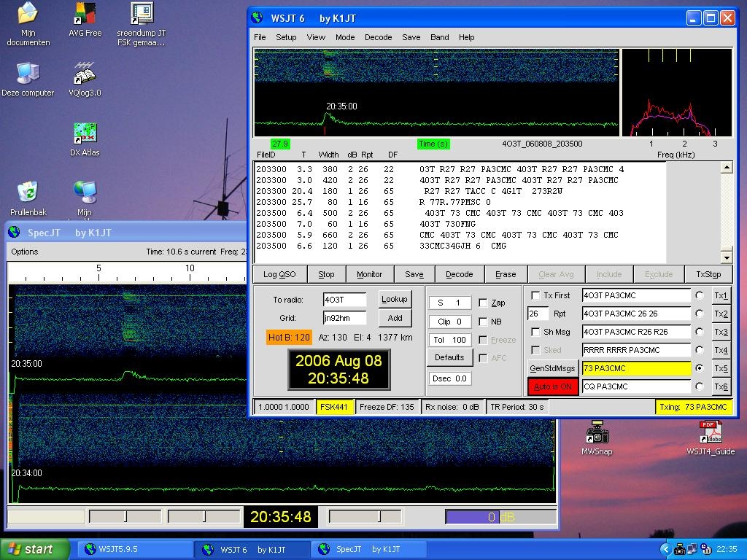The height and width of the screenshot is (560, 747).
Task: Launch VQlog3.0 from the desktop
Action: point(85,79)
